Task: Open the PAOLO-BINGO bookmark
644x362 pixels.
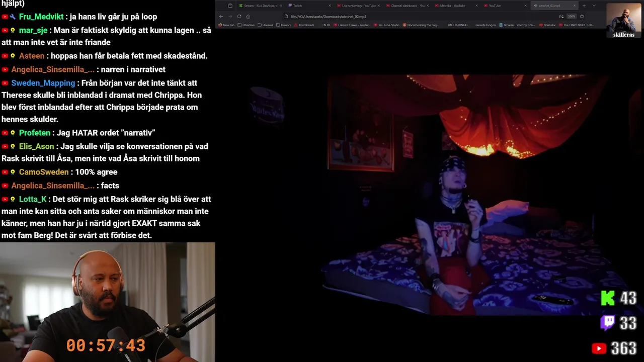Action: [x=457, y=25]
